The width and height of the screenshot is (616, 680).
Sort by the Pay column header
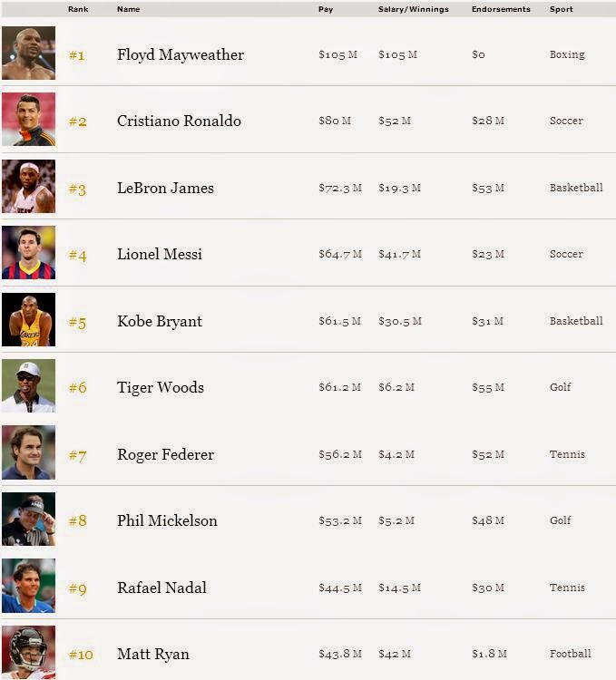326,9
